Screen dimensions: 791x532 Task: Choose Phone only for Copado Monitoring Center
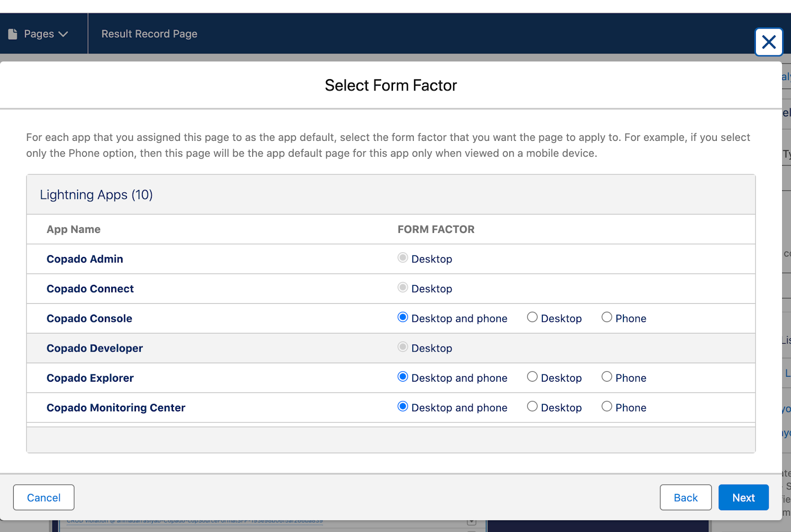click(607, 406)
